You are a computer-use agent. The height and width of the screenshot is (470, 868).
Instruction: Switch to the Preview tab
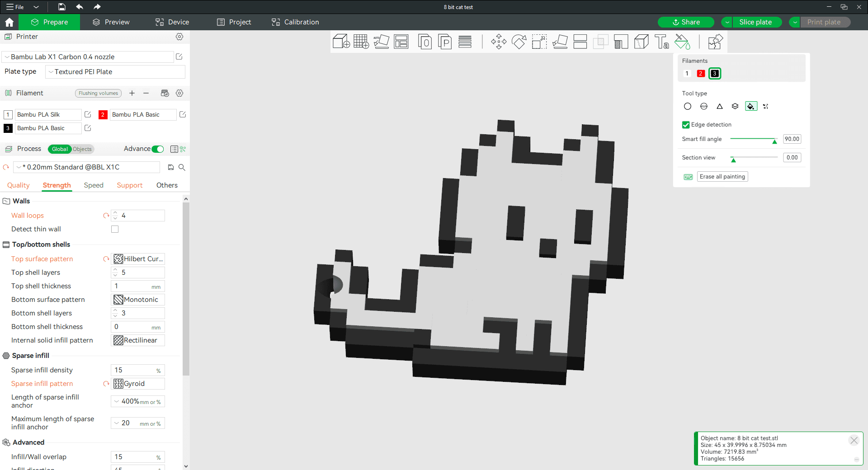(x=111, y=22)
